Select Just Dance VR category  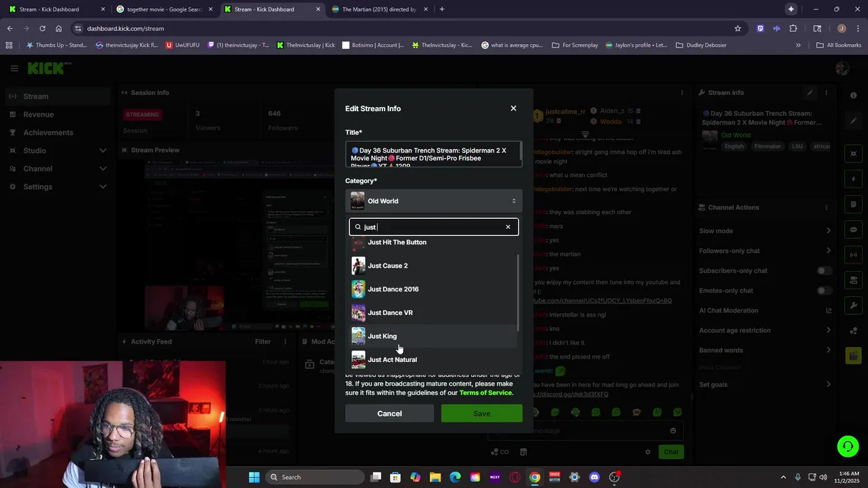click(x=434, y=313)
